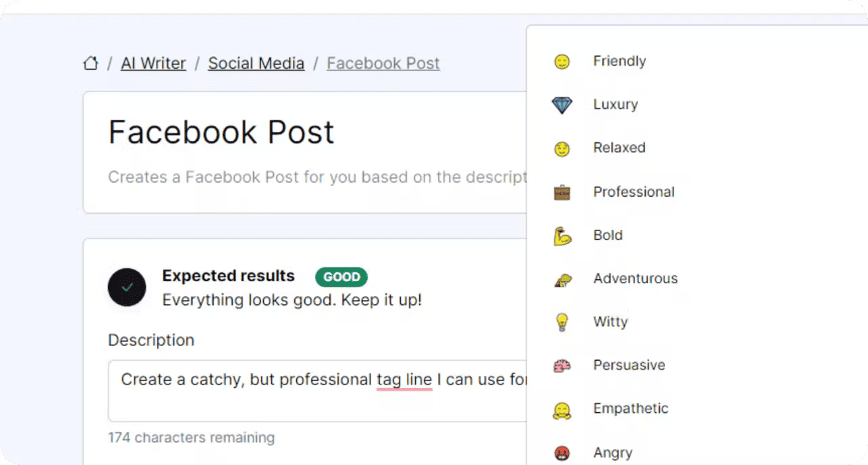
Task: Click the brain icon for Persuasive
Action: (x=562, y=366)
